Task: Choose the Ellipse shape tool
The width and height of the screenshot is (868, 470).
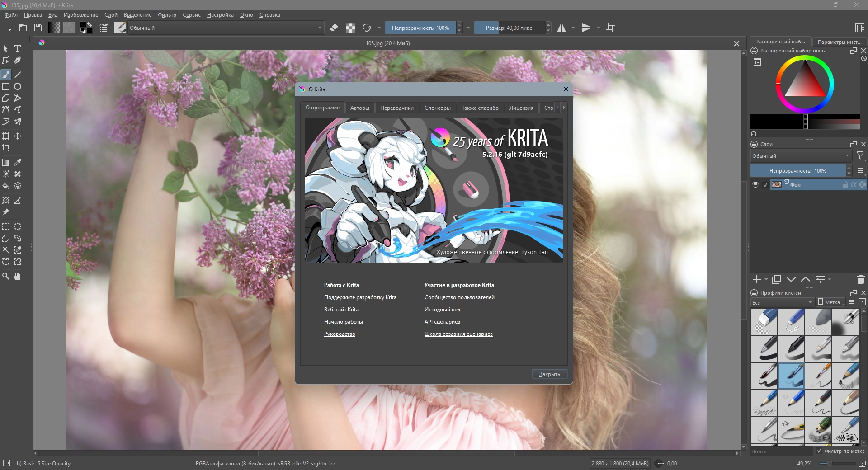Action: click(18, 86)
